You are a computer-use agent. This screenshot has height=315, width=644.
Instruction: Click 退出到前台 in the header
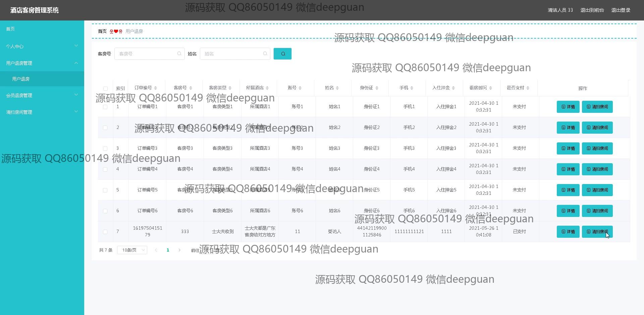(592, 10)
